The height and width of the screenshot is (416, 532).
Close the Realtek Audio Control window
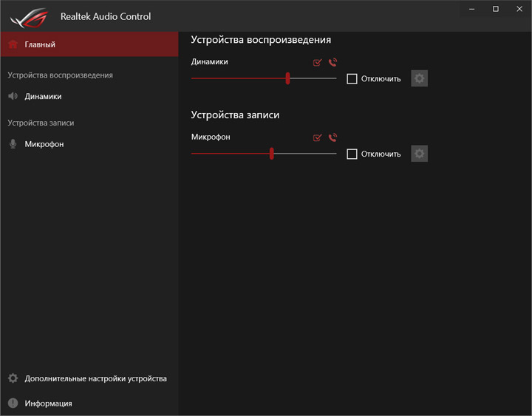coord(518,9)
